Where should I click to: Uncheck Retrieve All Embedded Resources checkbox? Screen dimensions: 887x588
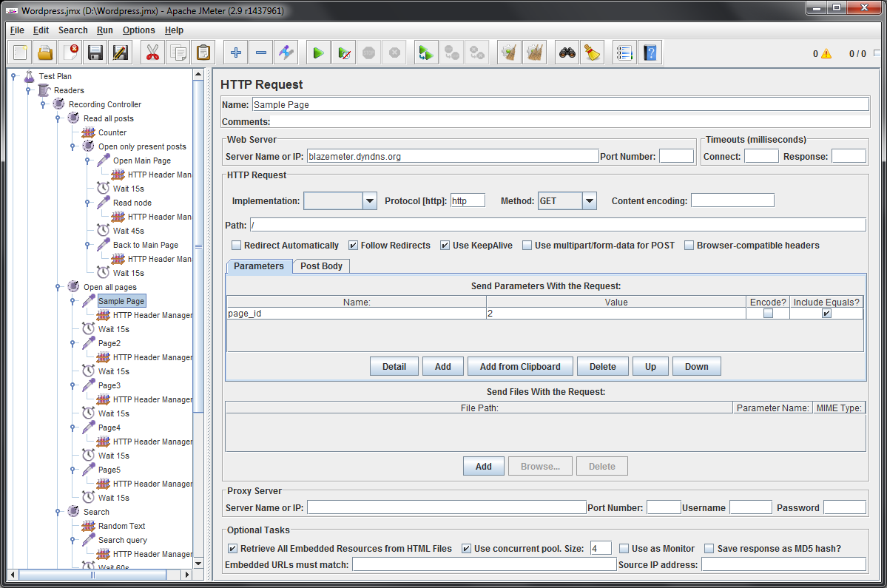pyautogui.click(x=232, y=548)
